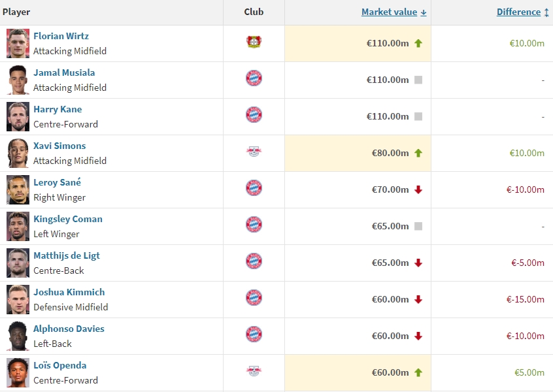Image resolution: width=553 pixels, height=392 pixels.
Task: Click RB Leipzig crest in Xavi Simons row
Action: coord(254,152)
